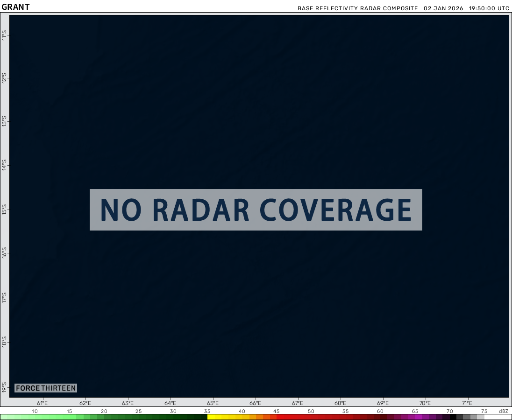Click the dBZ unit label
This screenshot has width=512, height=420.
[x=503, y=411]
